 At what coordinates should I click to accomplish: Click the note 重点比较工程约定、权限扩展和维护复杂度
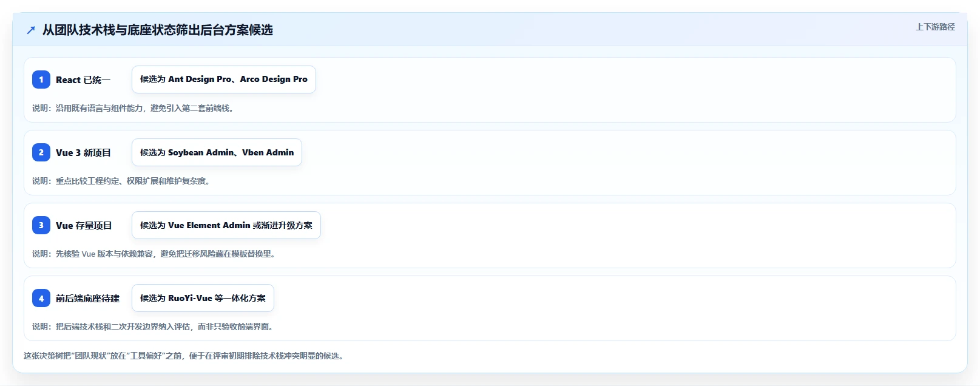click(x=121, y=181)
